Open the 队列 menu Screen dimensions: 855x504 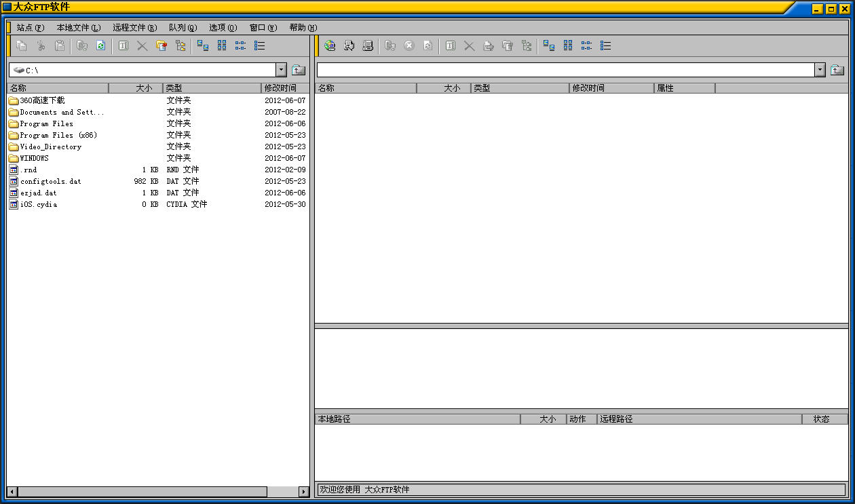(183, 28)
